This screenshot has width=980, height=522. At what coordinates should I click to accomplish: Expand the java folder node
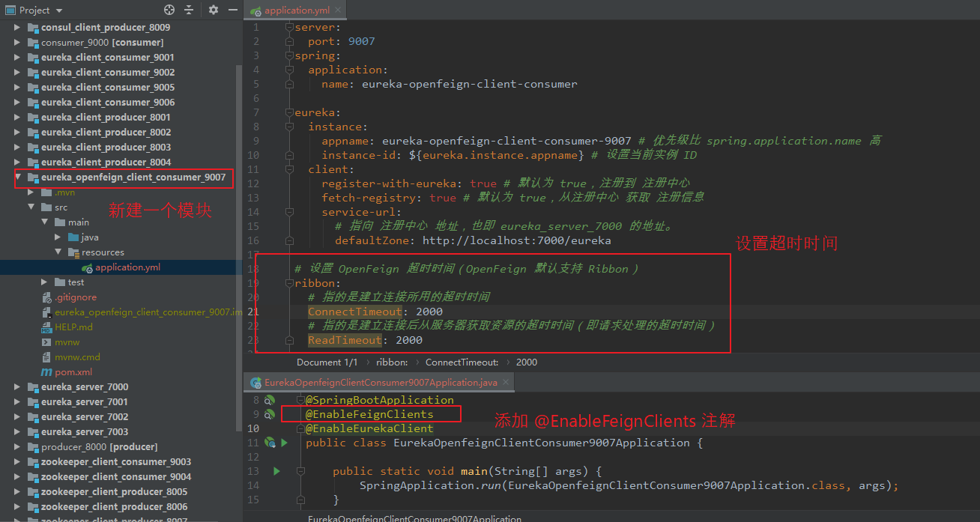tap(58, 237)
